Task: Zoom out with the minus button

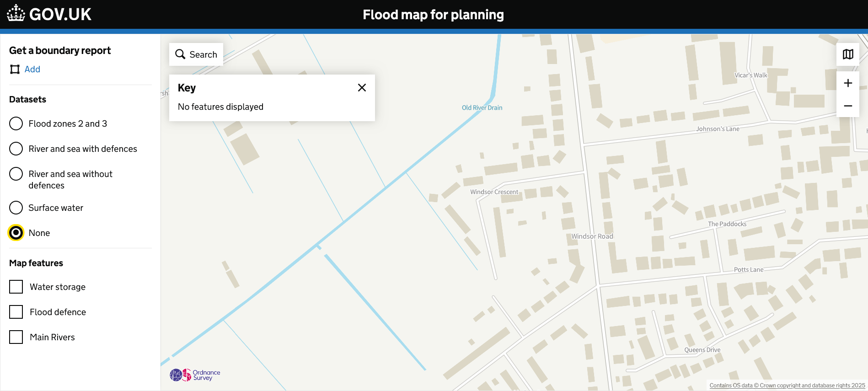Action: [x=848, y=106]
